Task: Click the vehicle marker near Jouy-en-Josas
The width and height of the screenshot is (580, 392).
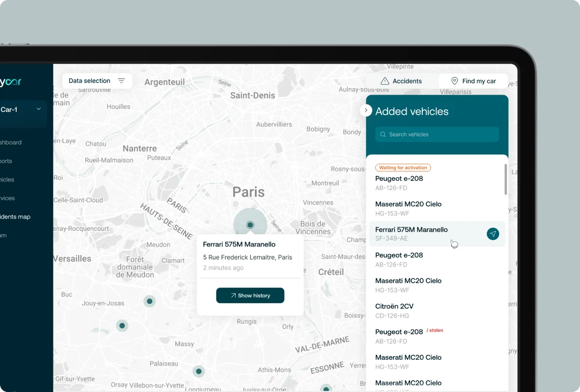Action: point(149,301)
